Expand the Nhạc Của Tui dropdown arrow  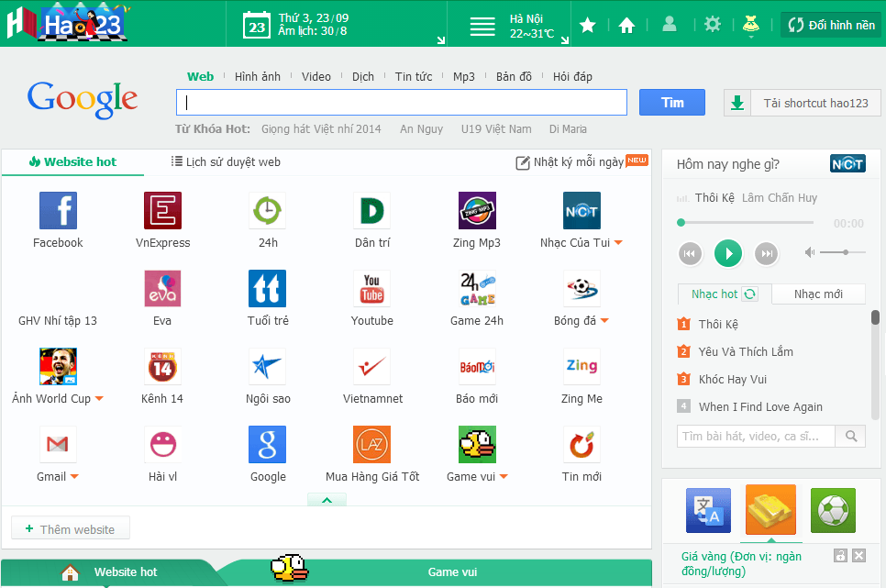pos(618,242)
